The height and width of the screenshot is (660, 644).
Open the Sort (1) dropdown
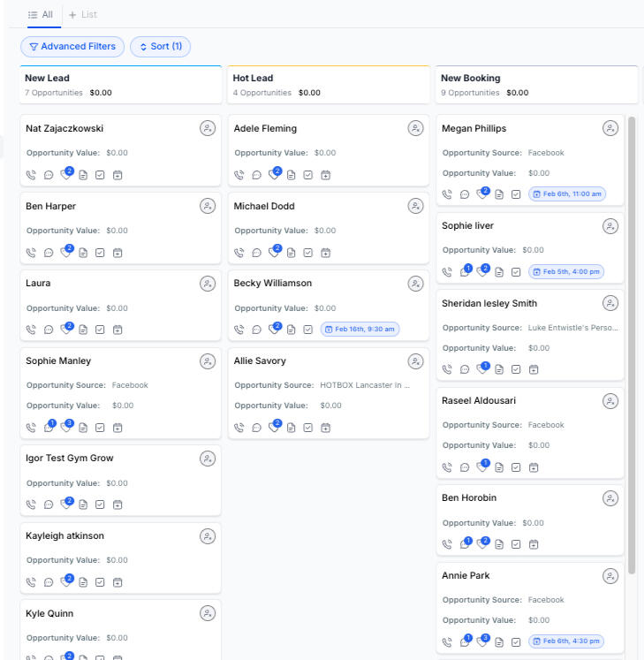pos(160,47)
